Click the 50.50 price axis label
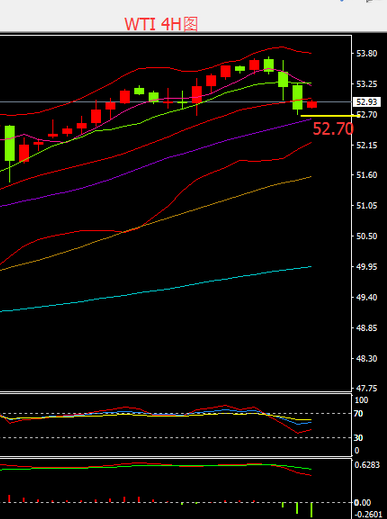 click(367, 236)
